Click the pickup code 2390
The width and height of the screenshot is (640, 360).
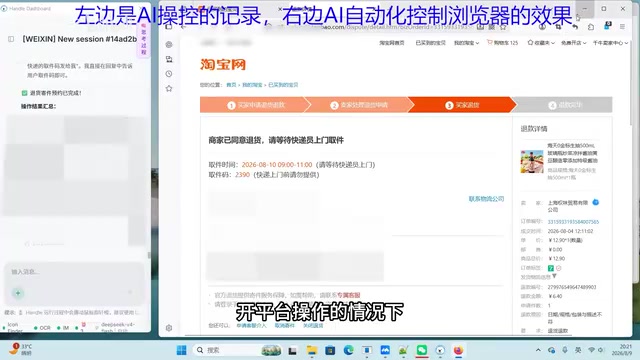pos(242,174)
